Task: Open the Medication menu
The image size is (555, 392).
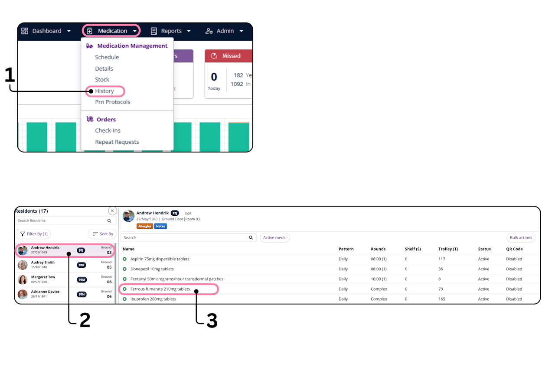Action: coord(111,31)
